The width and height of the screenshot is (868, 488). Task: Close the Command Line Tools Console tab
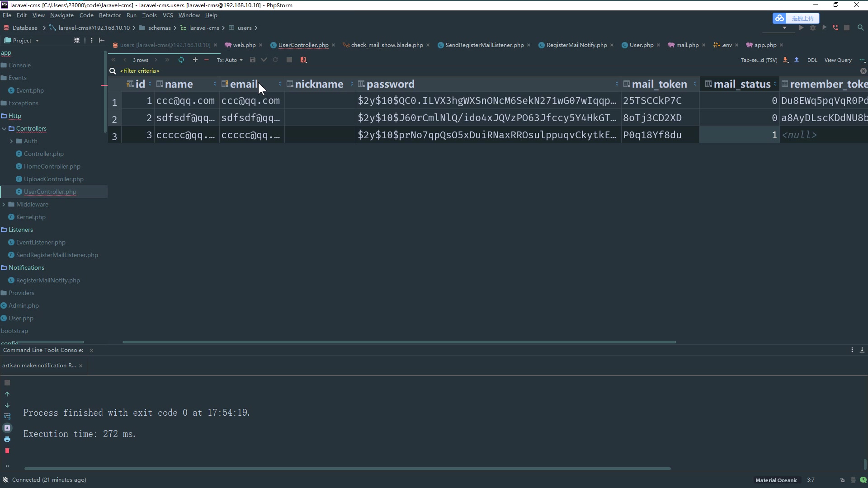click(91, 350)
